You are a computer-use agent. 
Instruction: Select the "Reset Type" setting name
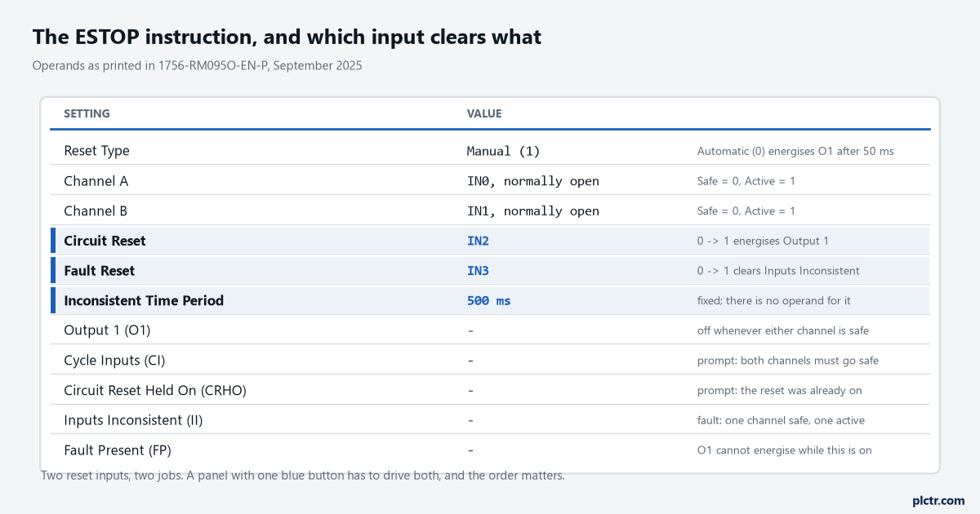96,151
